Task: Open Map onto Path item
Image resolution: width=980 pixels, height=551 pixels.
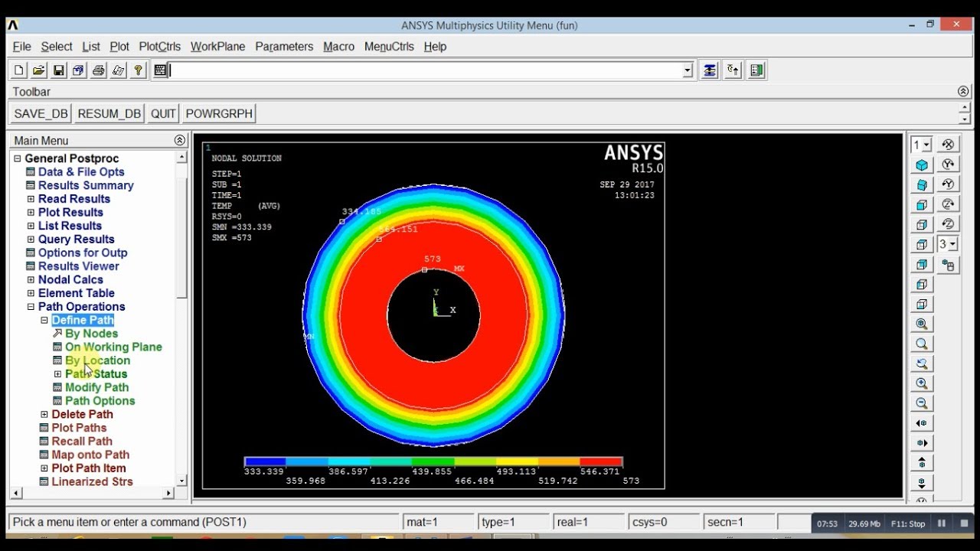Action: [90, 455]
